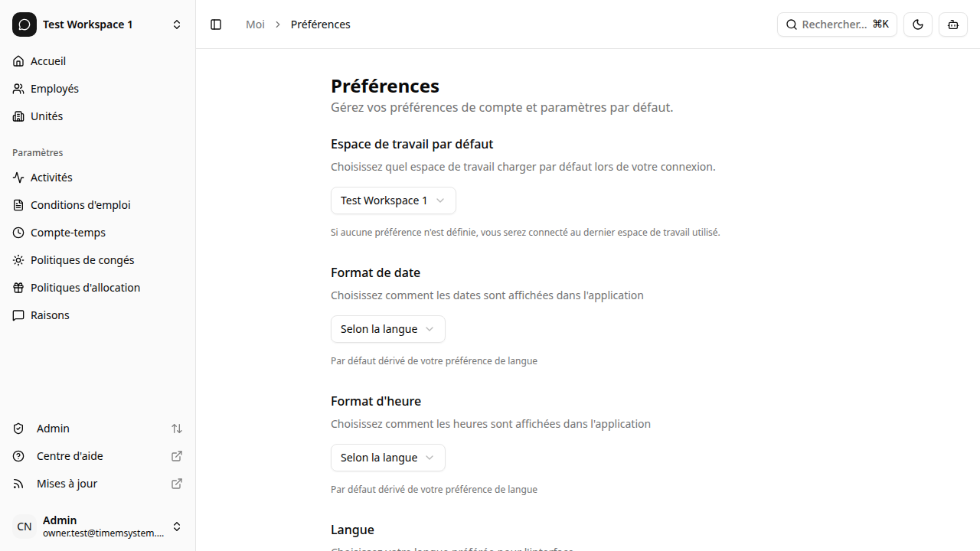This screenshot has width=980, height=551.
Task: Click the Politiques de congés icon
Action: pyautogui.click(x=18, y=259)
